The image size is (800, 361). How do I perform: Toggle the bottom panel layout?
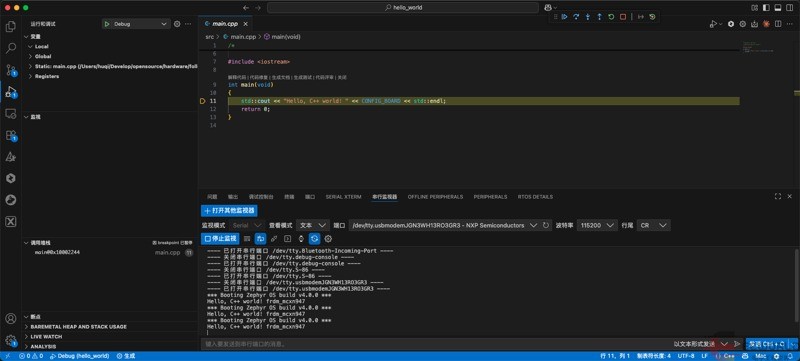point(778,8)
